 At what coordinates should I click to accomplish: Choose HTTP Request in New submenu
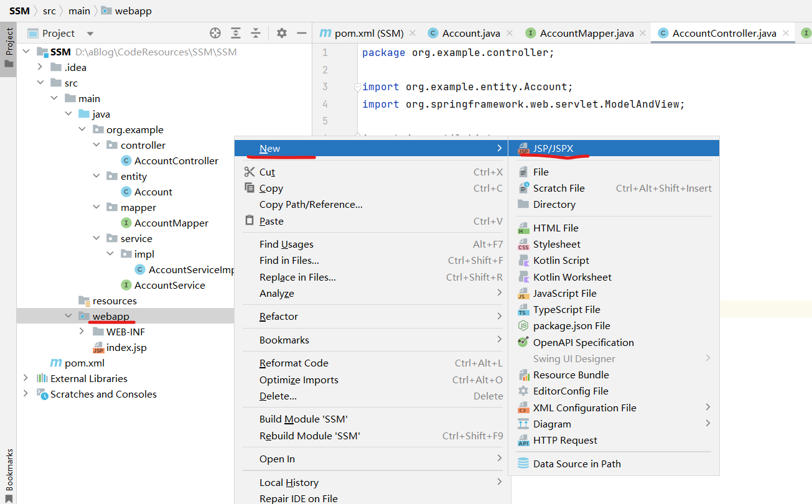614,440
